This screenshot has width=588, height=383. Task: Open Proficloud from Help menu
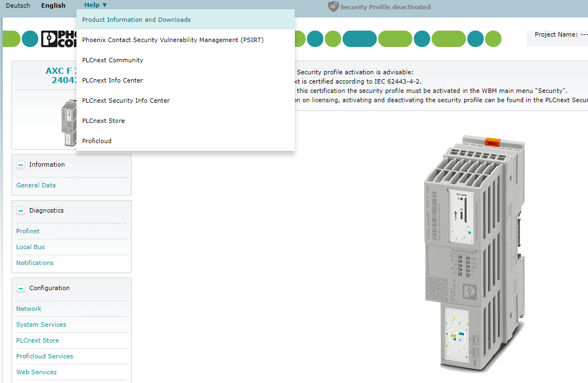[x=185, y=141]
